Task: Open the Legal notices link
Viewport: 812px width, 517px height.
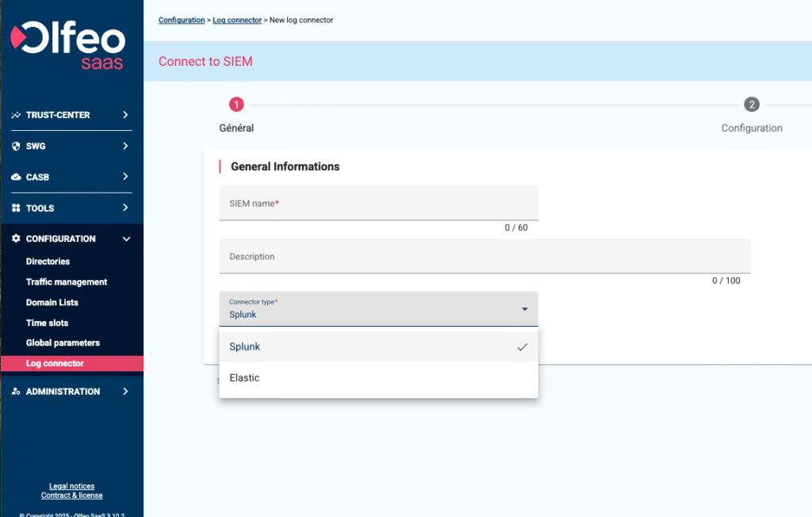Action: point(71,486)
